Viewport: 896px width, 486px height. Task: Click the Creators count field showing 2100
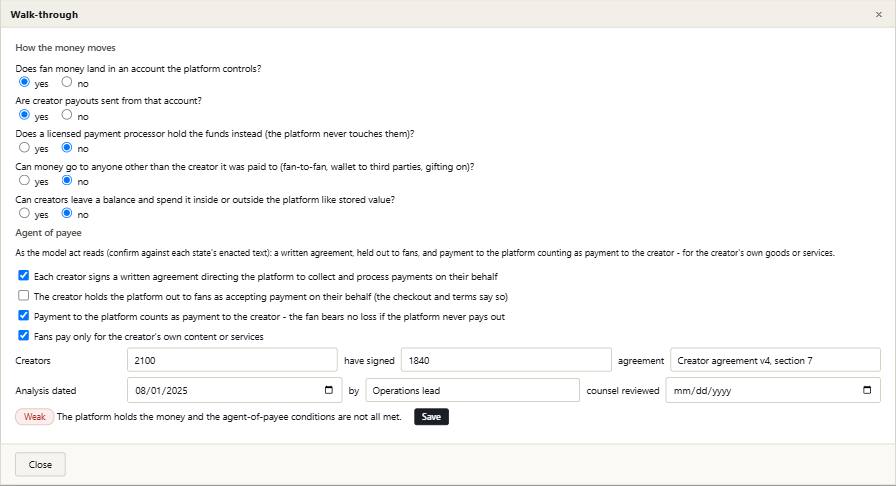click(232, 360)
